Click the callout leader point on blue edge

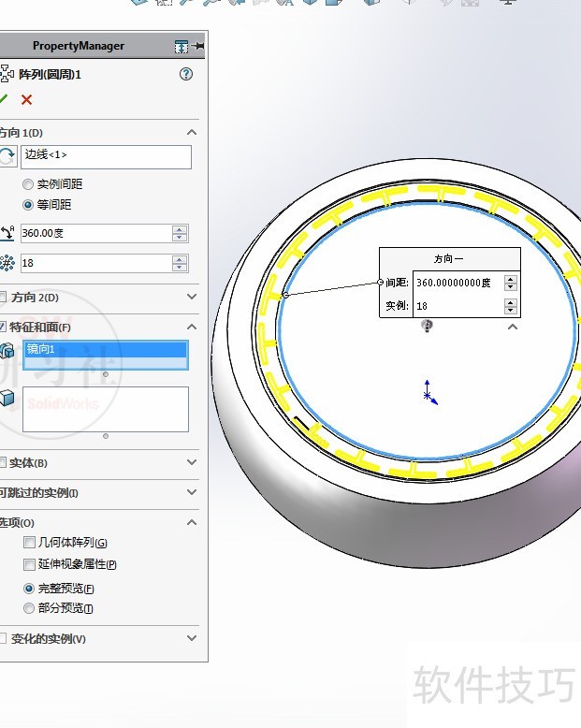click(286, 295)
